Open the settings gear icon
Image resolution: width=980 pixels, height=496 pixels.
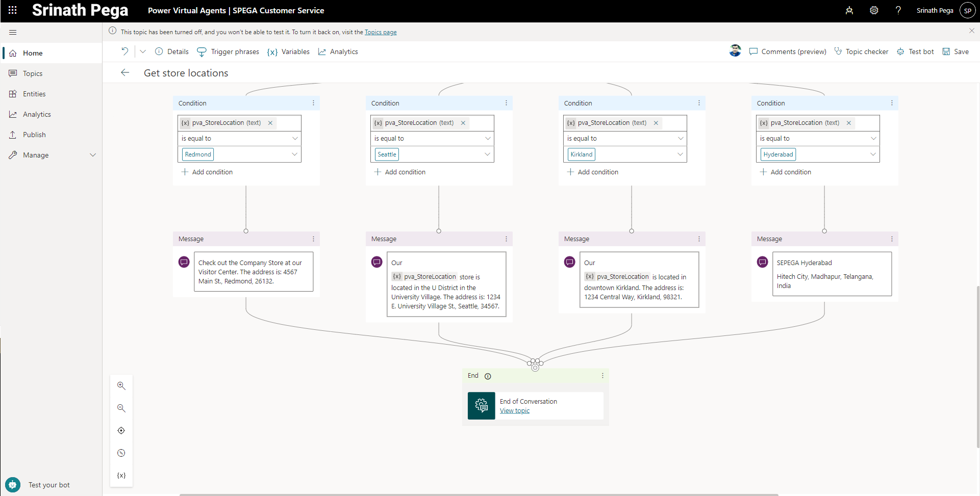click(874, 10)
